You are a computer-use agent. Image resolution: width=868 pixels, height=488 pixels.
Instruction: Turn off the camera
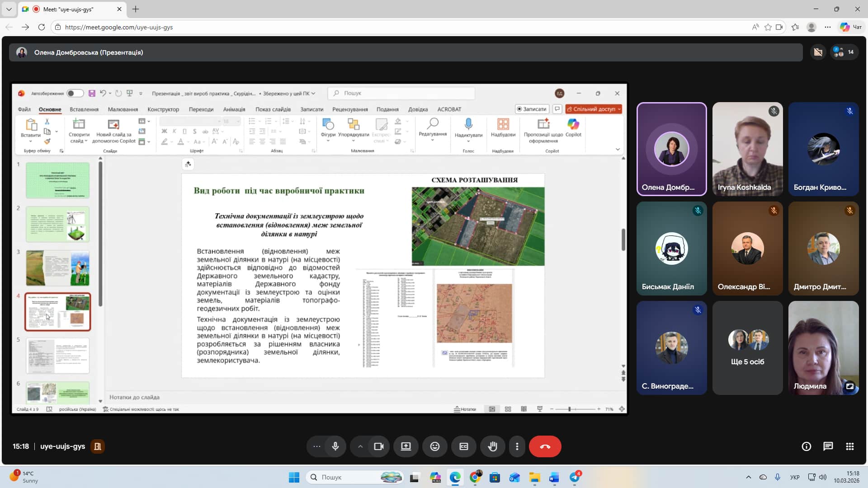[x=379, y=446]
